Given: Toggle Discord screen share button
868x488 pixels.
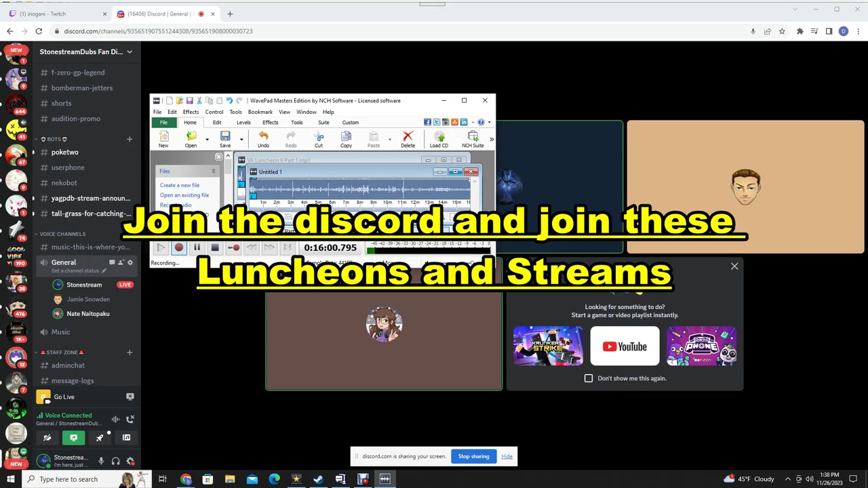Looking at the screenshot, I should 73,438.
